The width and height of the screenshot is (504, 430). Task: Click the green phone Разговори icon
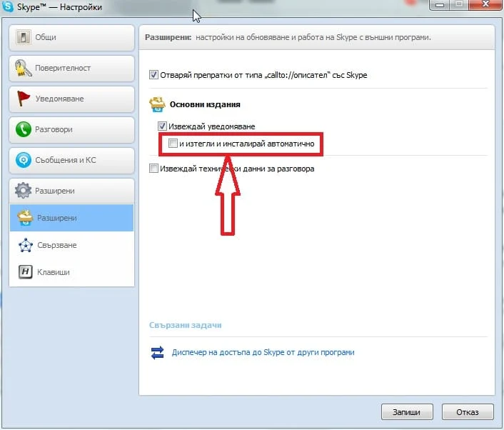(x=23, y=129)
